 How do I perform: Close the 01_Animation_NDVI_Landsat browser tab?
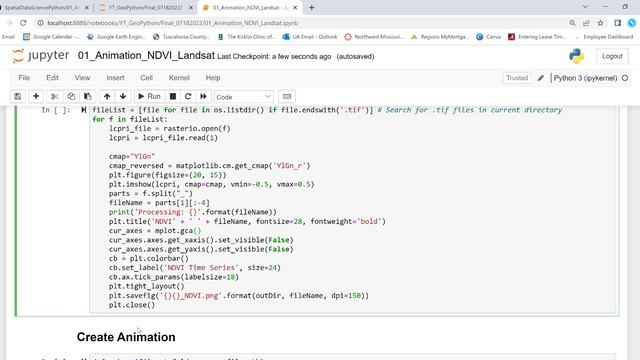point(295,7)
